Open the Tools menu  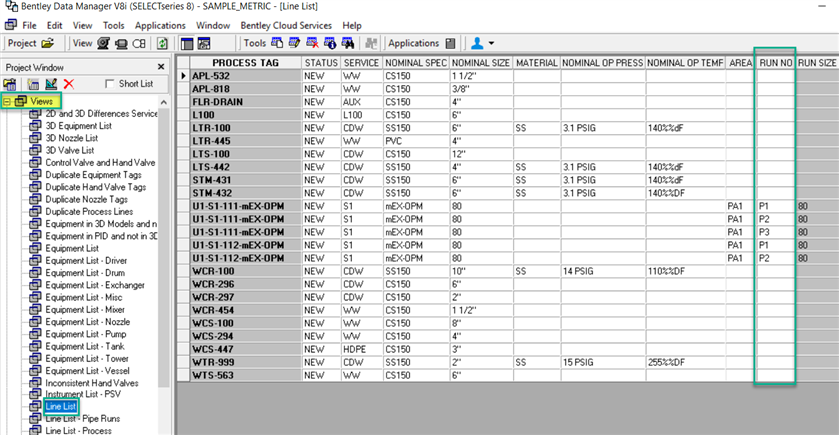pyautogui.click(x=113, y=25)
